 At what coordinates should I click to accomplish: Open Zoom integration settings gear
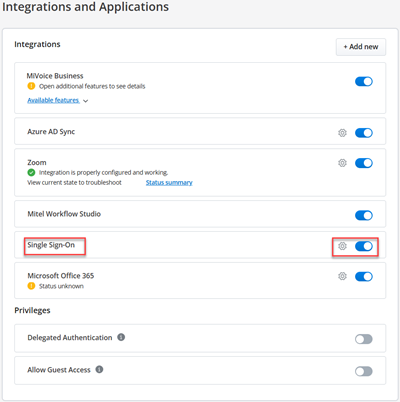342,163
